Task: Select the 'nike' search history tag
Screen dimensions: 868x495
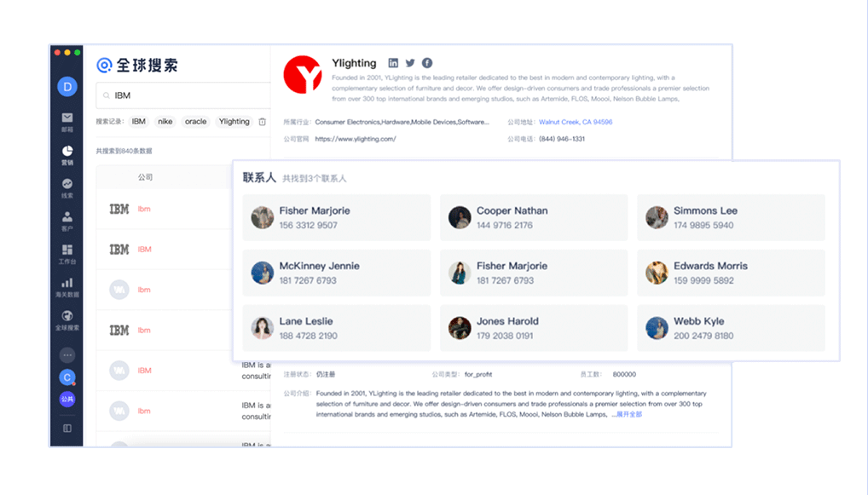Action: (165, 122)
